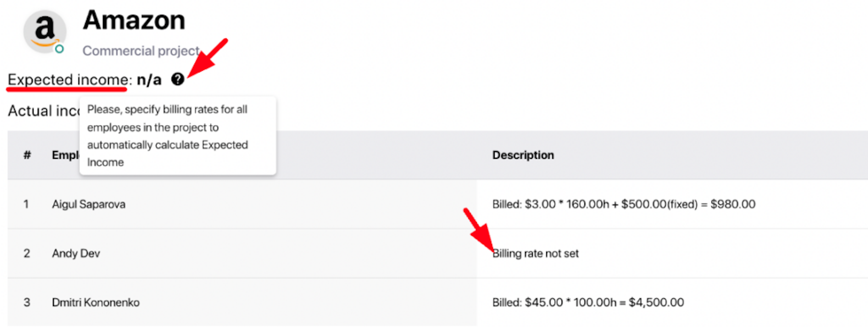Image resolution: width=868 pixels, height=331 pixels.
Task: Click the # column header
Action: point(27,155)
